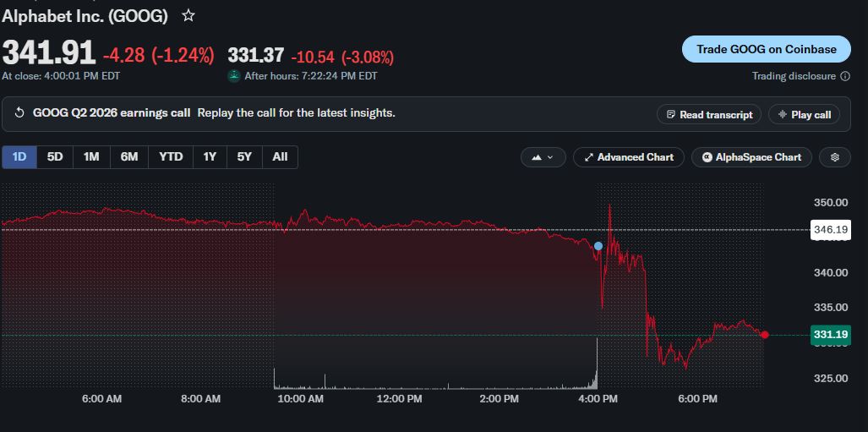Click the blue earnings marker on the chart

tap(598, 246)
